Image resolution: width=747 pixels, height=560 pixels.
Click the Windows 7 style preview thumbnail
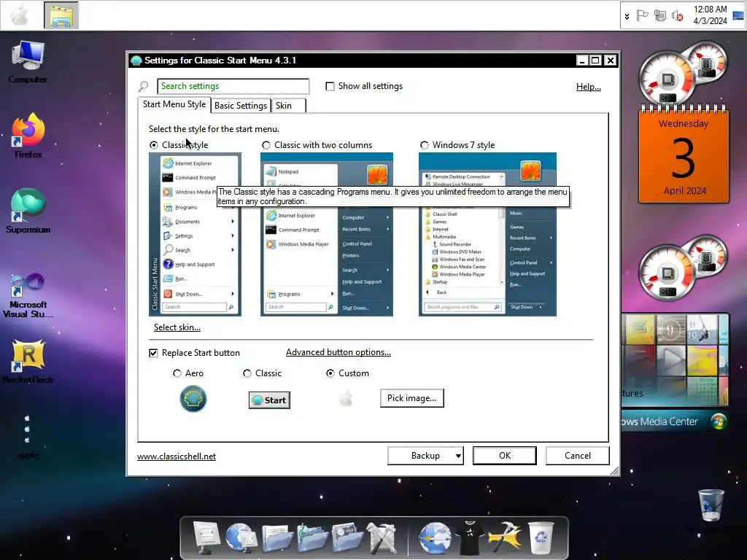[x=487, y=234]
